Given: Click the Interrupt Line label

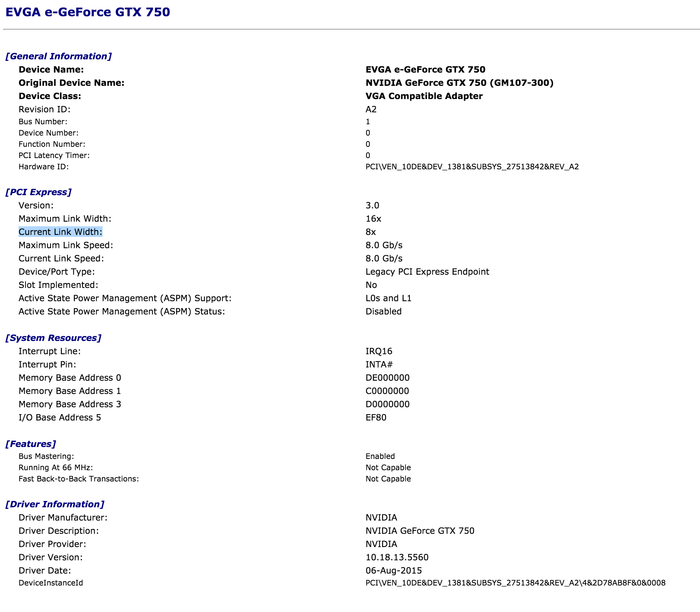Looking at the screenshot, I should click(49, 351).
